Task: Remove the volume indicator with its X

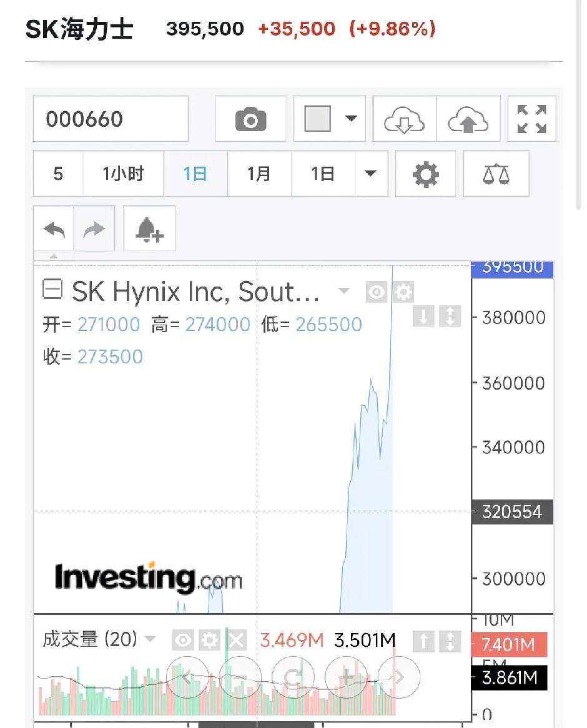Action: pyautogui.click(x=236, y=640)
